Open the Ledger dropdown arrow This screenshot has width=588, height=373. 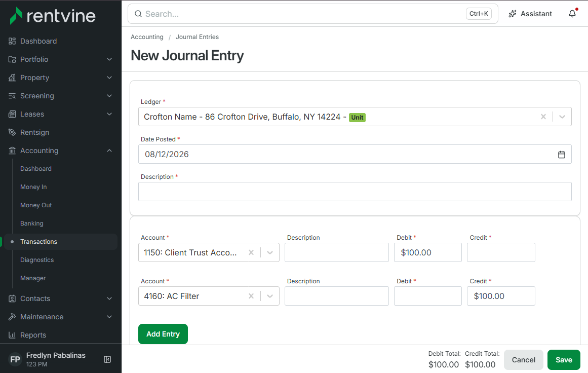point(562,117)
